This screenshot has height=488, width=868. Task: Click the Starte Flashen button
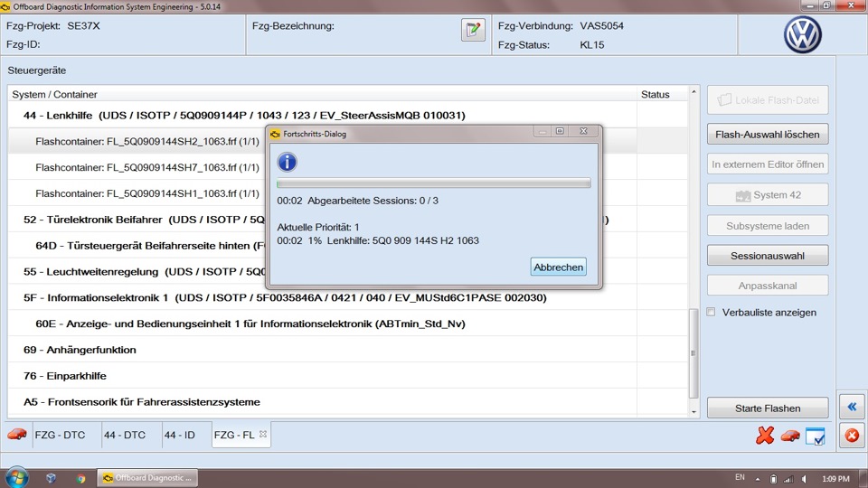[768, 408]
